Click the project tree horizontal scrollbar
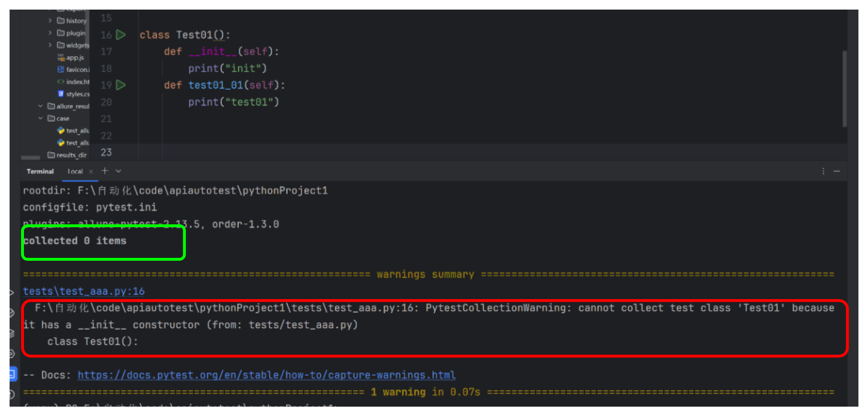Viewport: 868px width, 417px height. click(x=30, y=157)
